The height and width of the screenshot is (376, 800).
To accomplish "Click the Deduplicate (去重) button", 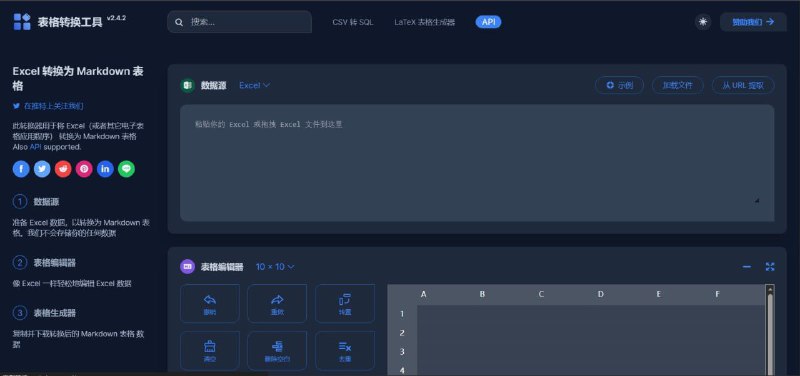I will [x=345, y=350].
